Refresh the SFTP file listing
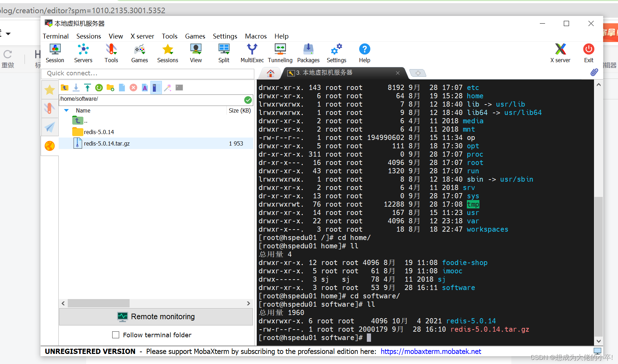Screen dimensions: 618x364 [x=99, y=87]
